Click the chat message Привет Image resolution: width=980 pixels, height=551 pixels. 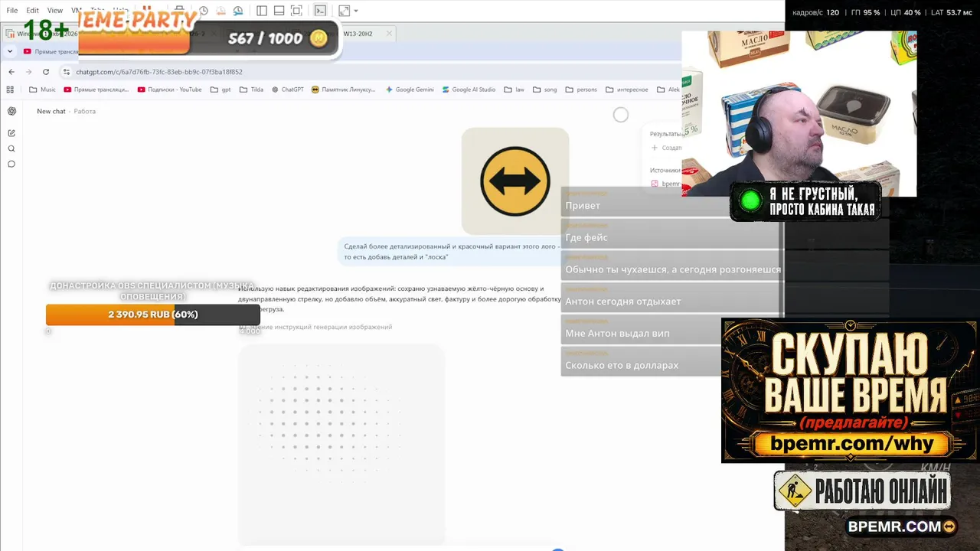(583, 205)
